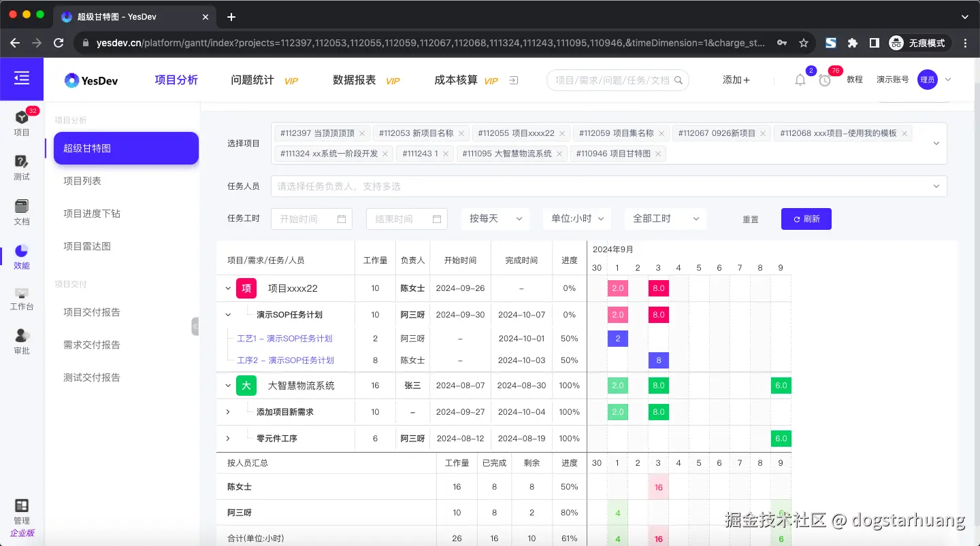Click the 重置 reset link

pos(750,219)
